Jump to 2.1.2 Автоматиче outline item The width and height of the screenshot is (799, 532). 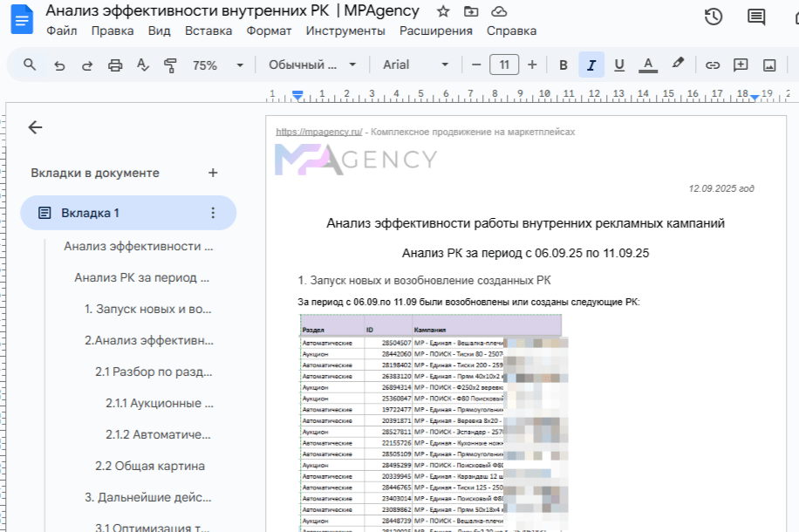click(158, 434)
